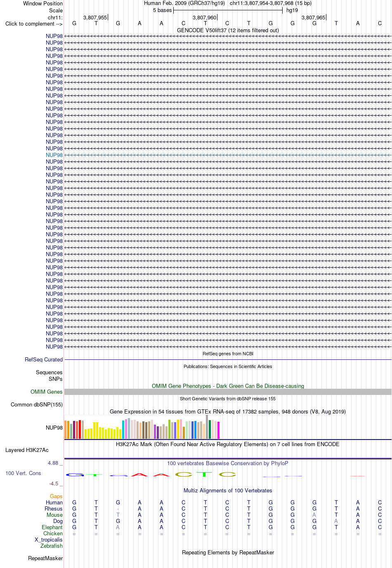The width and height of the screenshot is (392, 568).
Task: Click the RefSeq Curated track label
Action: coord(44,360)
